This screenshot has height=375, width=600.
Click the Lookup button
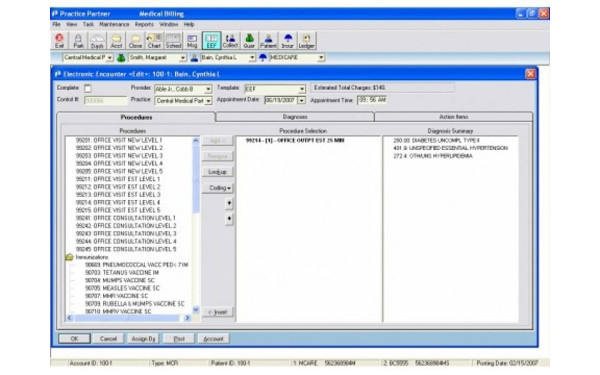(217, 172)
